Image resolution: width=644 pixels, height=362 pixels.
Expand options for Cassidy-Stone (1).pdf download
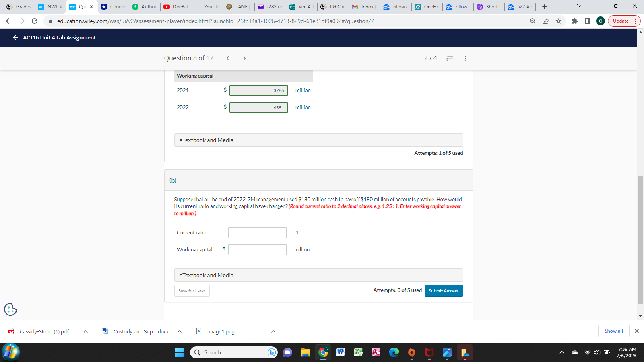[85, 331]
